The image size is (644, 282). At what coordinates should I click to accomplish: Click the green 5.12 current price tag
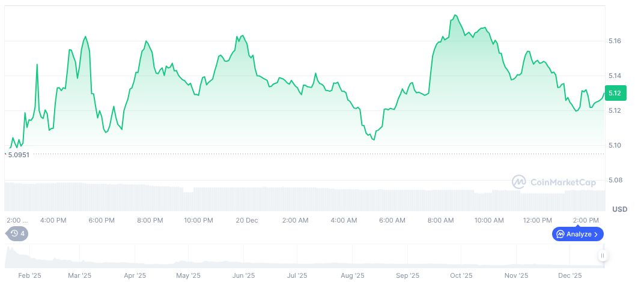pyautogui.click(x=615, y=93)
